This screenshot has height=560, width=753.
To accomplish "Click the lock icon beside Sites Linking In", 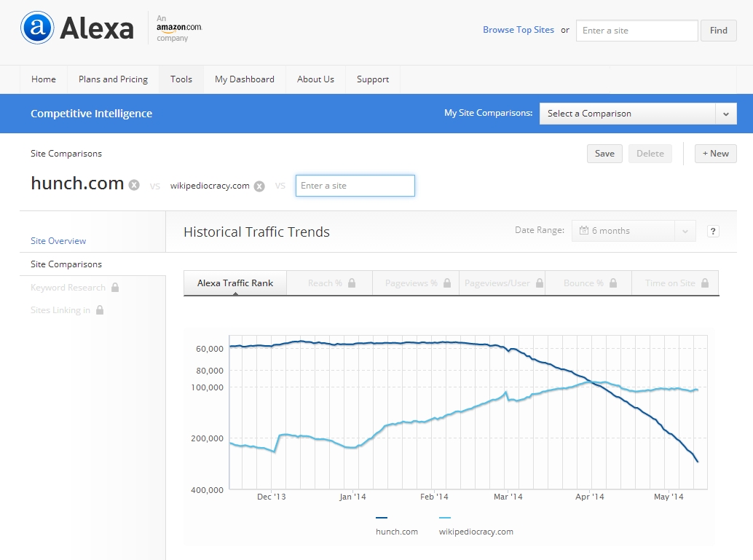I will click(x=100, y=310).
